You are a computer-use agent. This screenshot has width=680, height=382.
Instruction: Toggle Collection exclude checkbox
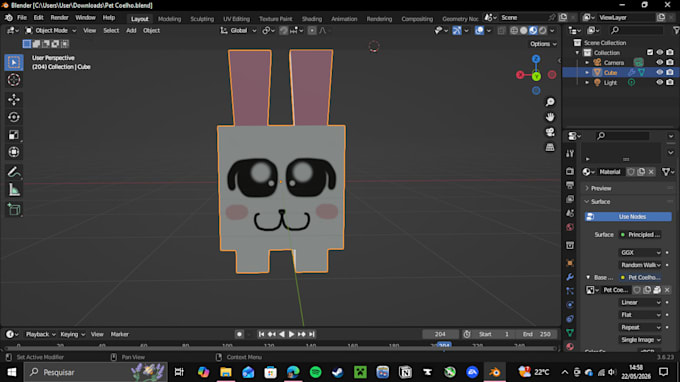point(650,52)
